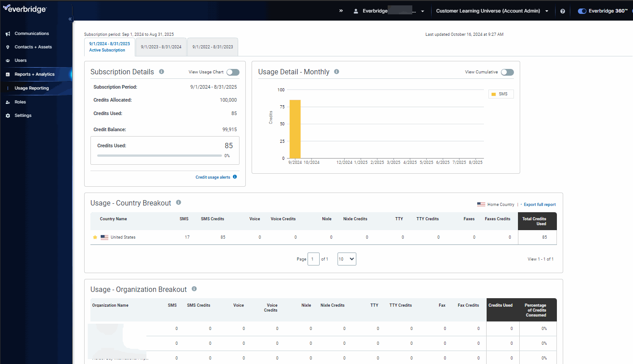Screen dimensions: 633x364
Task: Switch to the 9/1/2023 - 8/31/2024 tab
Action: pos(161,47)
